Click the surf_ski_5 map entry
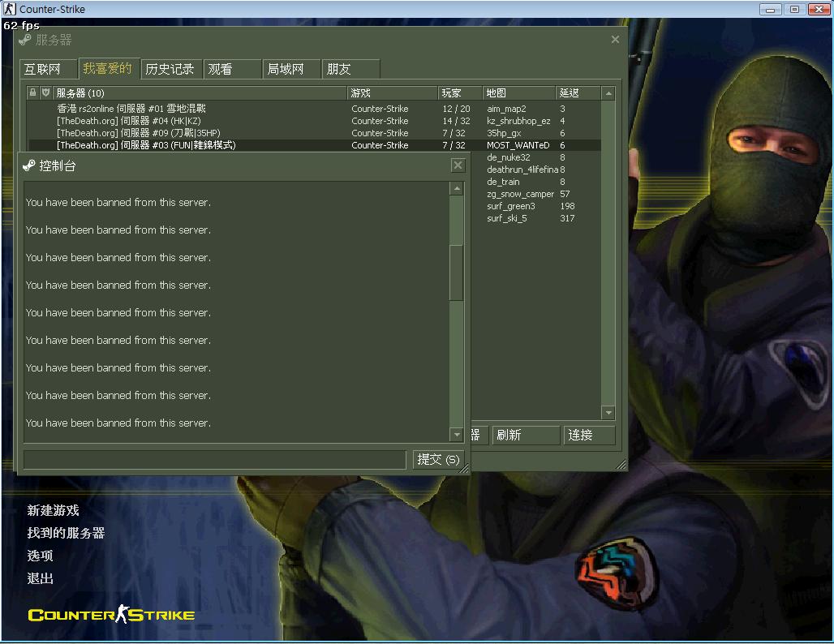This screenshot has width=834, height=644. [x=507, y=218]
